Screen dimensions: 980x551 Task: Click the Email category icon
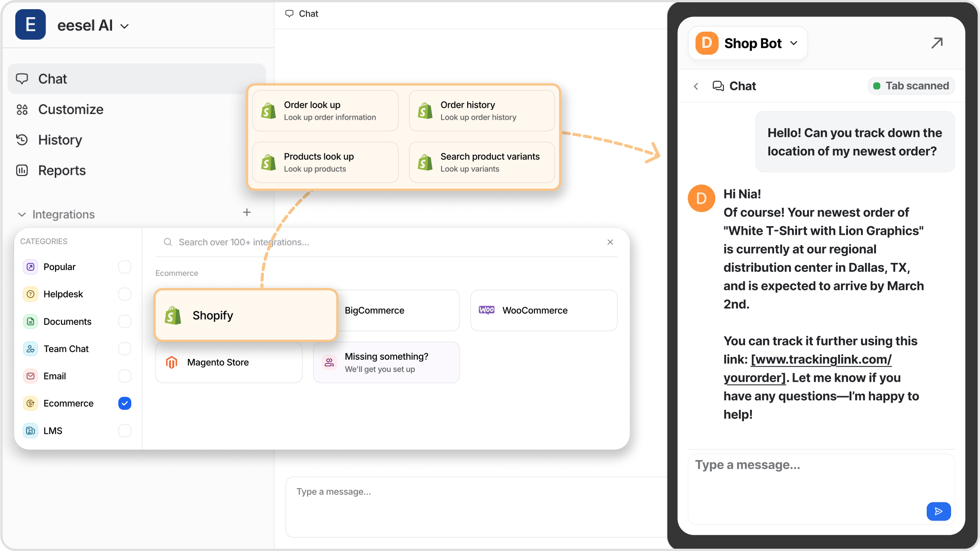tap(31, 376)
